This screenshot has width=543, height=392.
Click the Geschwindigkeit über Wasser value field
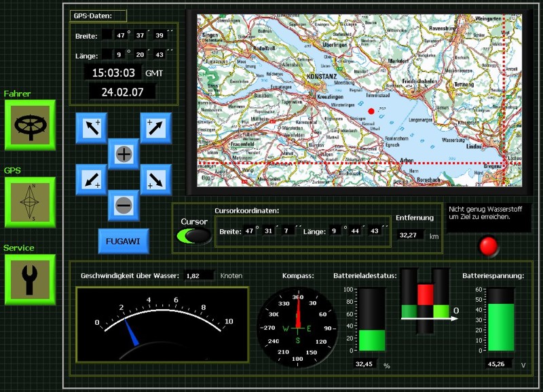[199, 275]
